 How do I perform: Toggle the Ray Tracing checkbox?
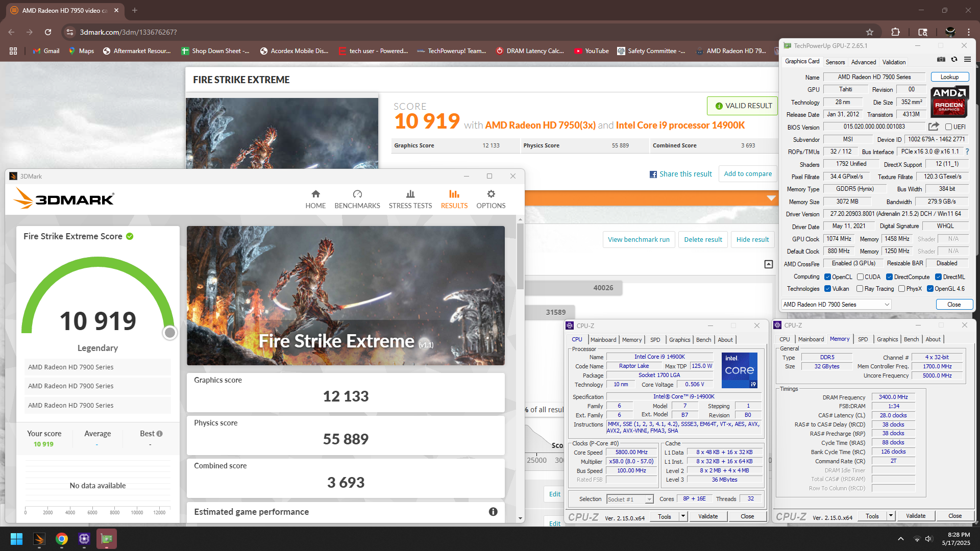coord(860,289)
